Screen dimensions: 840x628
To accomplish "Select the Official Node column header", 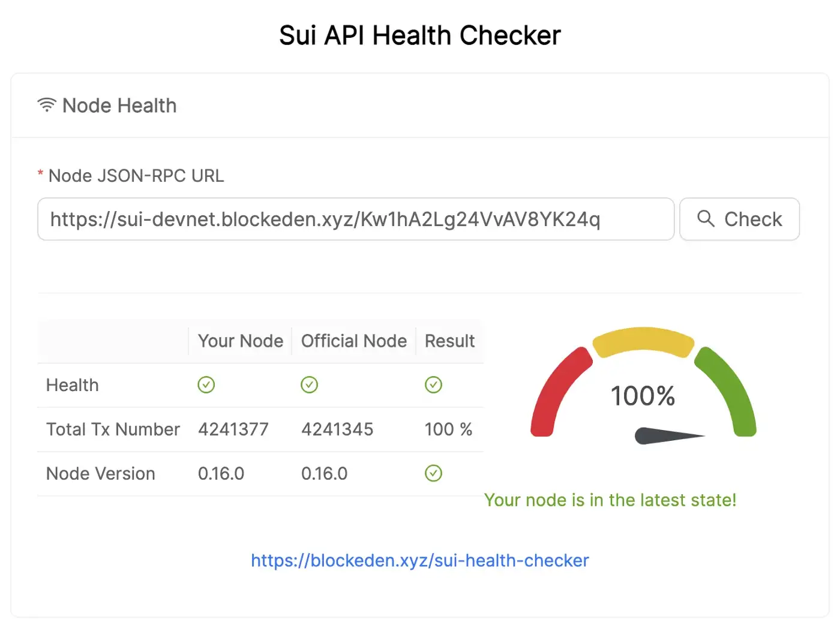I will click(353, 341).
